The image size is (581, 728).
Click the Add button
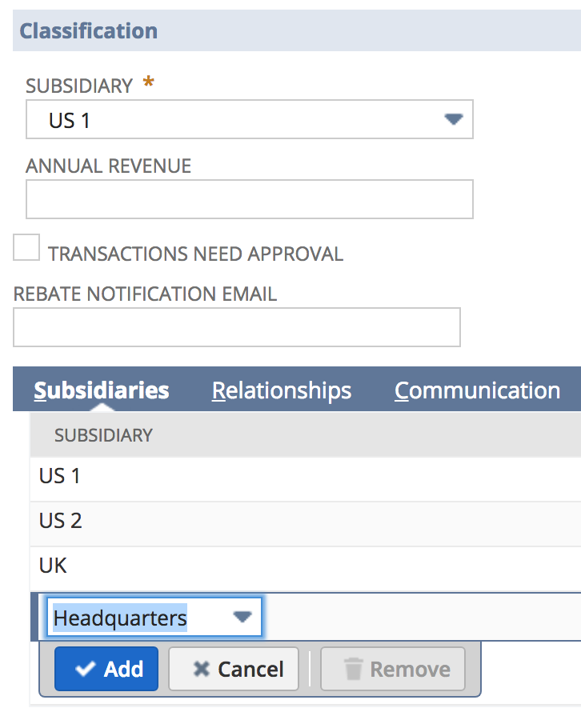[106, 669]
